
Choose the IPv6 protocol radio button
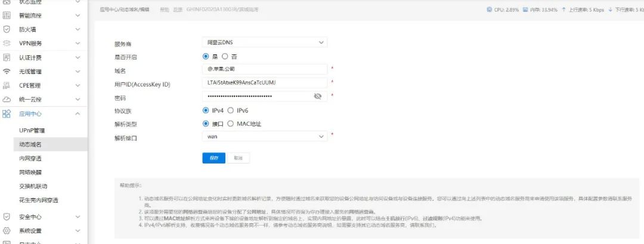click(x=230, y=110)
